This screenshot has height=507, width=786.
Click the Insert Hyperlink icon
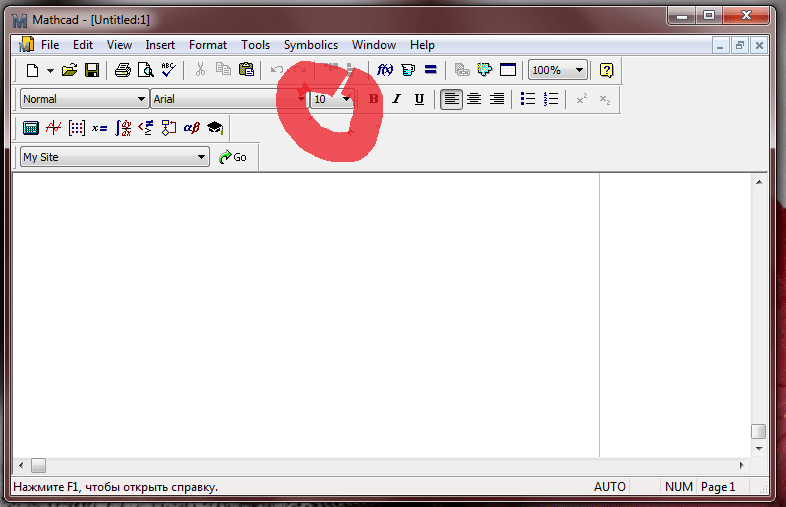point(462,70)
